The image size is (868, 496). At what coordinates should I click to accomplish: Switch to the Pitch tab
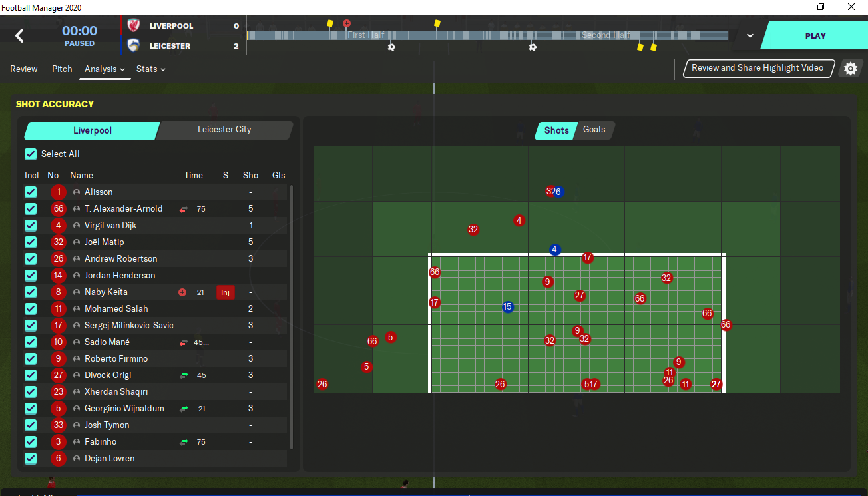62,69
